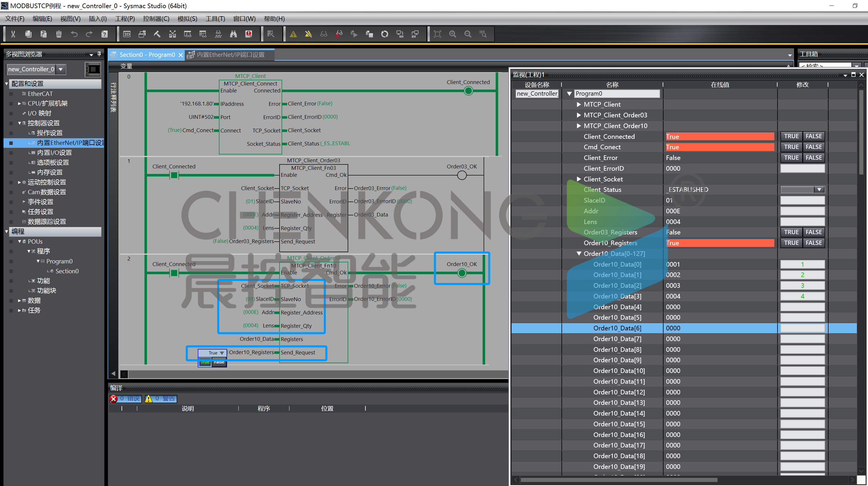Click the Undo arrow icon

[x=74, y=34]
